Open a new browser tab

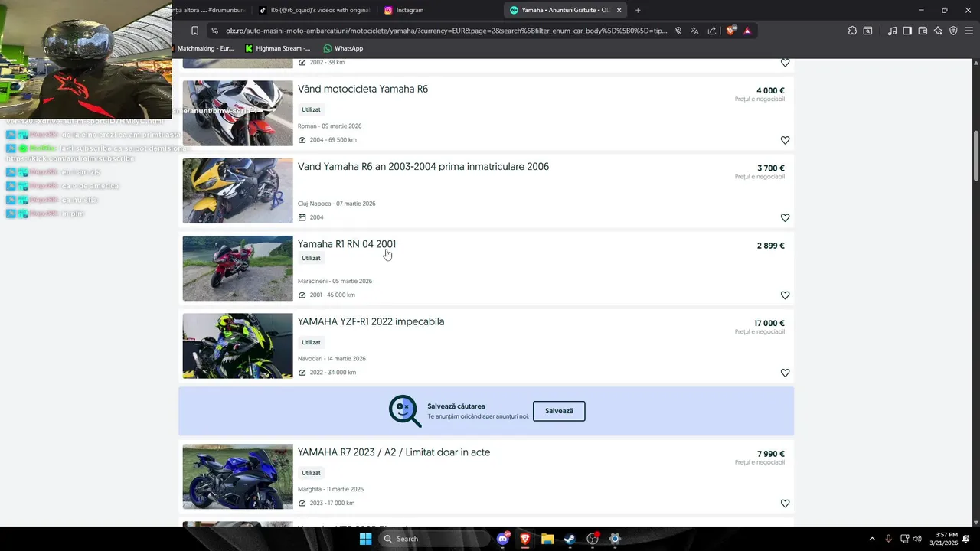[x=638, y=10]
